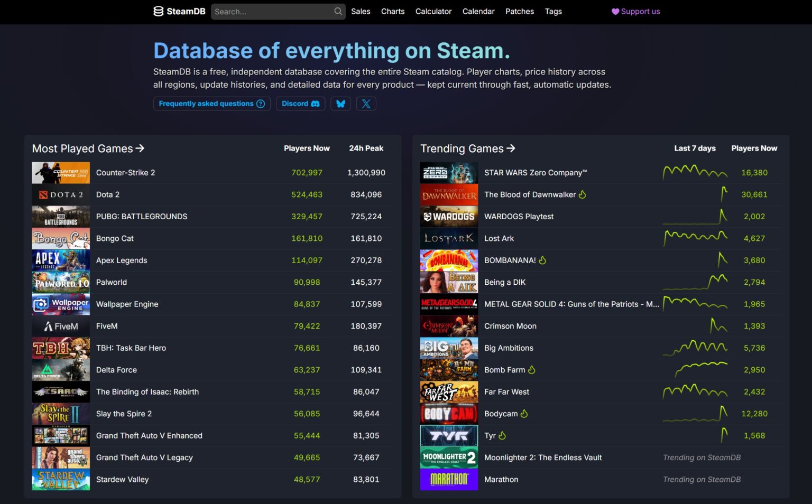Screen dimensions: 812x504
Task: Click the flame icon next to Tyr
Action: pos(502,436)
